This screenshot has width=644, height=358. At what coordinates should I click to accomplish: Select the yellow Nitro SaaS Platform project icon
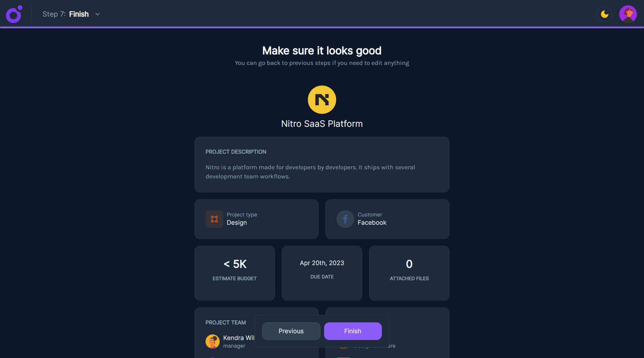click(x=322, y=100)
